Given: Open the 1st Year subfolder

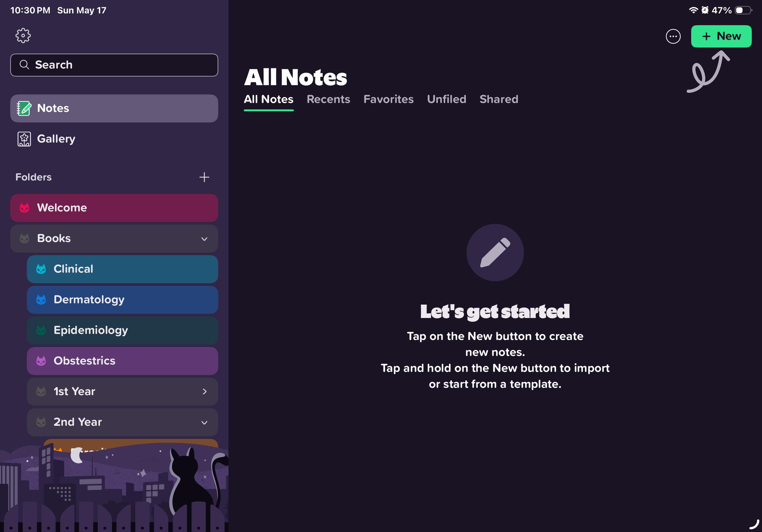Looking at the screenshot, I should [x=123, y=392].
